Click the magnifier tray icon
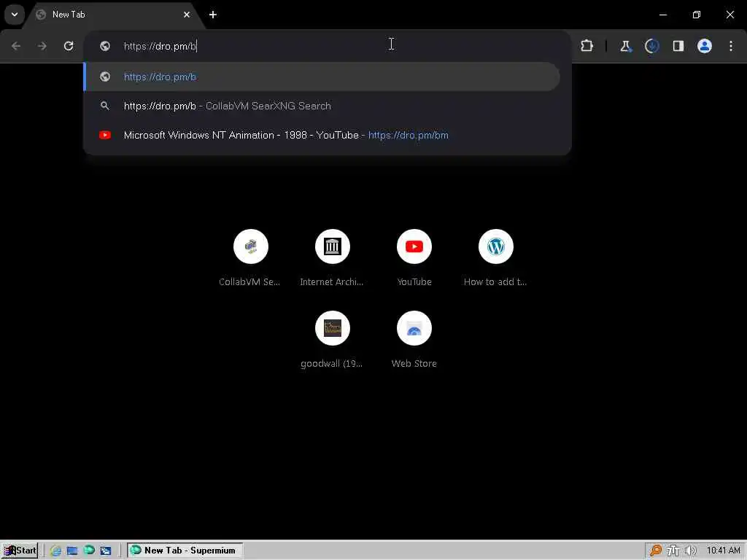 (x=656, y=551)
